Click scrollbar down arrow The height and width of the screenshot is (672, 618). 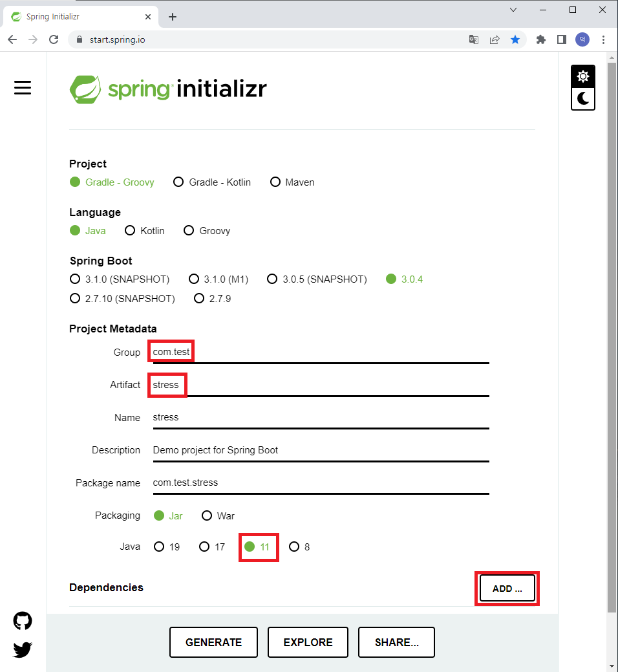tap(612, 666)
